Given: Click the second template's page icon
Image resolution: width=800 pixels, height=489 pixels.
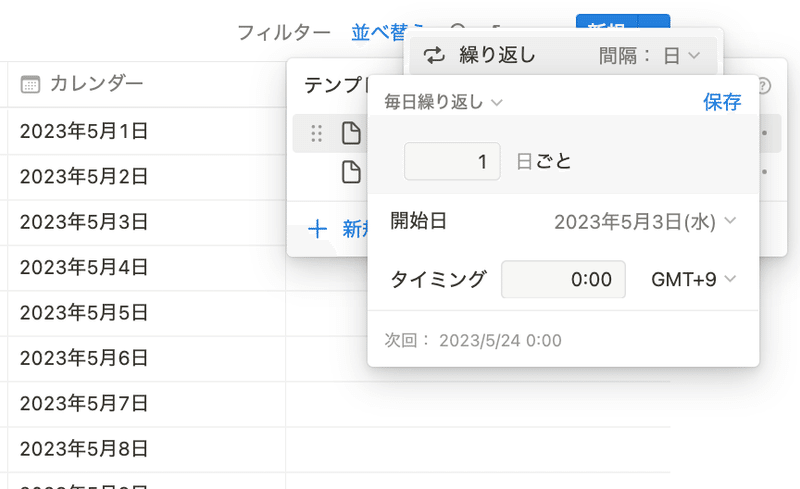Looking at the screenshot, I should pos(351,172).
